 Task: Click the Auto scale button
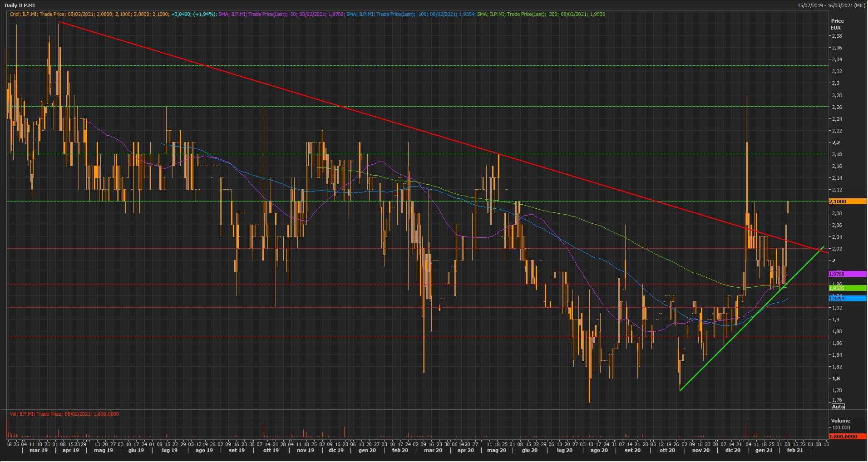pos(838,407)
